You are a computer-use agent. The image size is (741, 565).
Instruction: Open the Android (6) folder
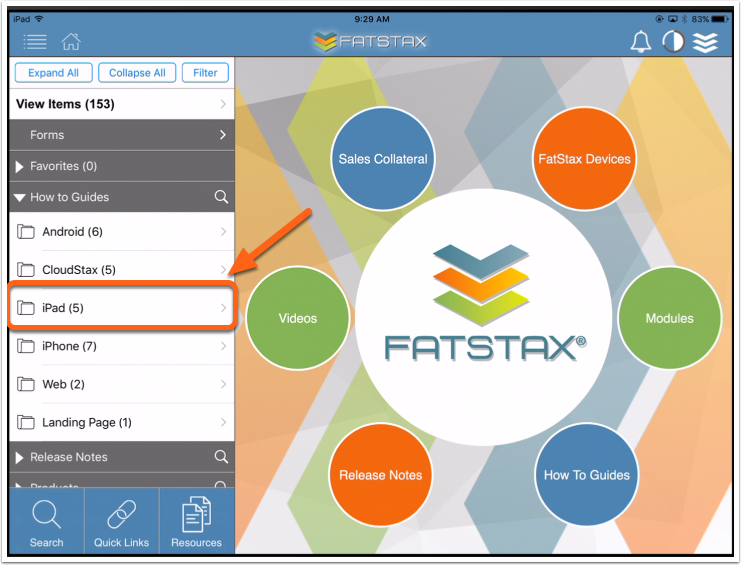(x=121, y=231)
